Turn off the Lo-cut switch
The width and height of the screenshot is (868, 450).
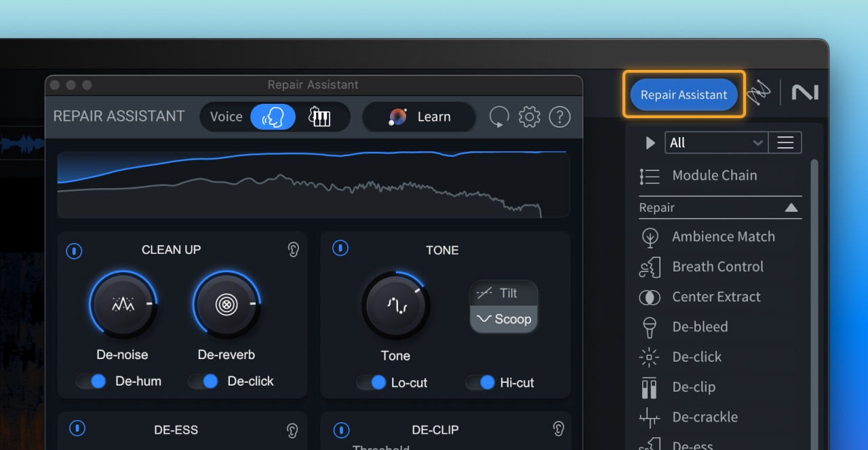(371, 383)
